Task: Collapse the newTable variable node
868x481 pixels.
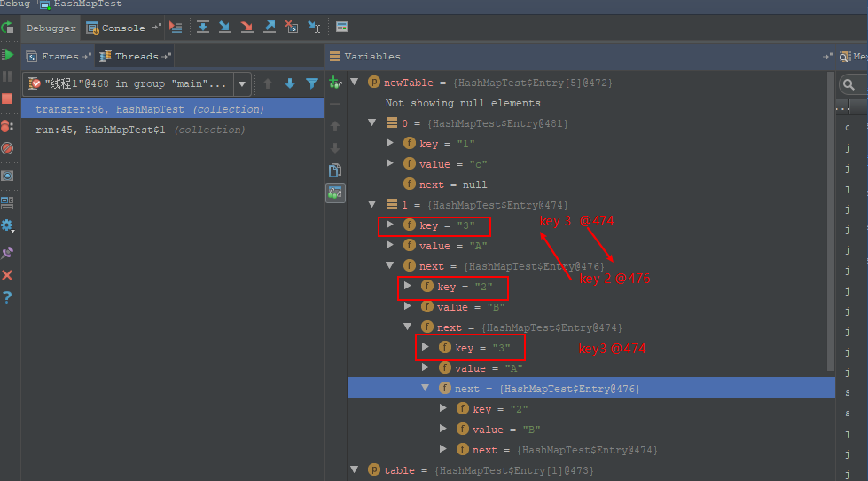Action: click(x=355, y=82)
